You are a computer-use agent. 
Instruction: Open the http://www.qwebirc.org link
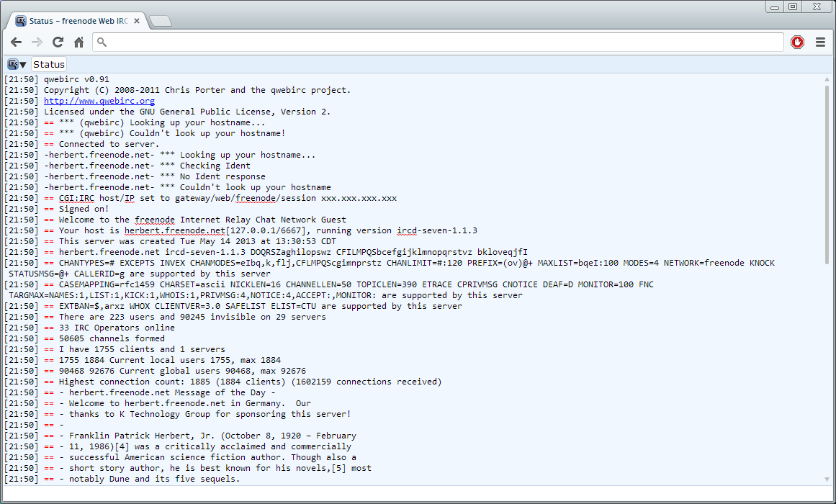click(99, 101)
